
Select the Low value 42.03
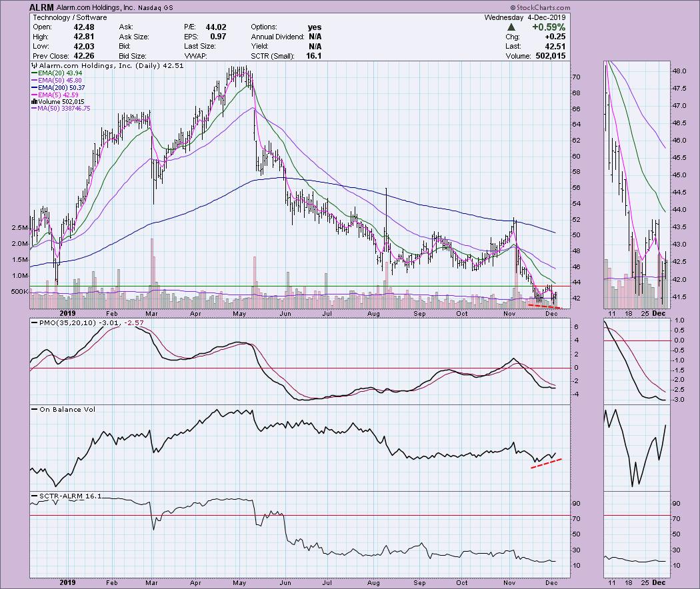point(84,47)
